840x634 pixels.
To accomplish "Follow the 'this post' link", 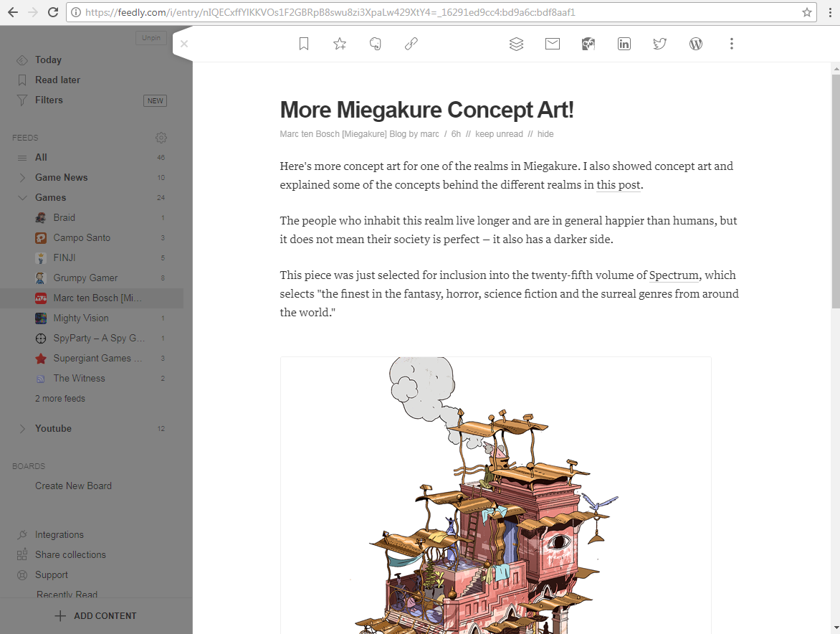I will coord(619,185).
